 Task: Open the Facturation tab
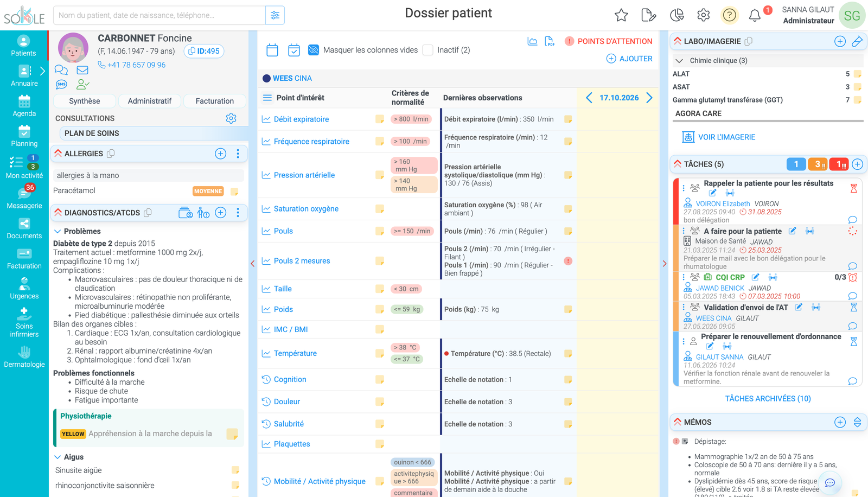tap(215, 101)
